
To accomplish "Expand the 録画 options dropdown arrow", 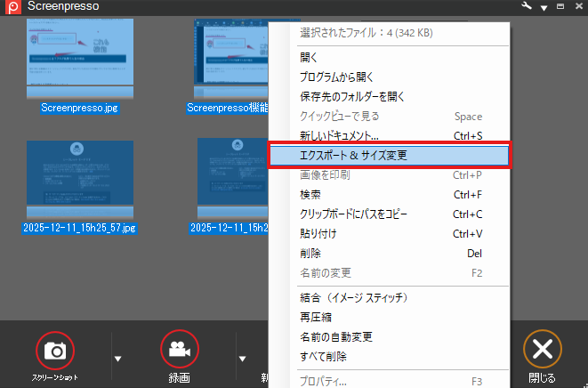I will (242, 358).
